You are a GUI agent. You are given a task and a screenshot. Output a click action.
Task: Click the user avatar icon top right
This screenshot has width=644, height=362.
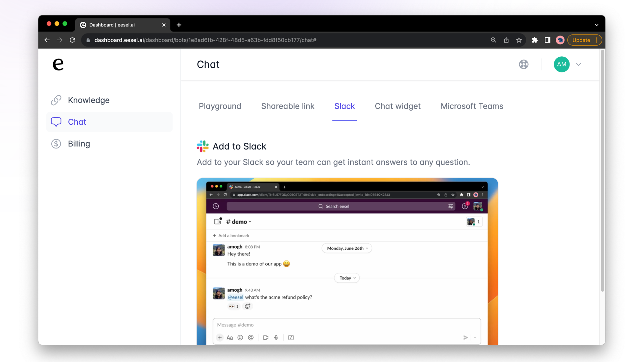click(x=561, y=64)
